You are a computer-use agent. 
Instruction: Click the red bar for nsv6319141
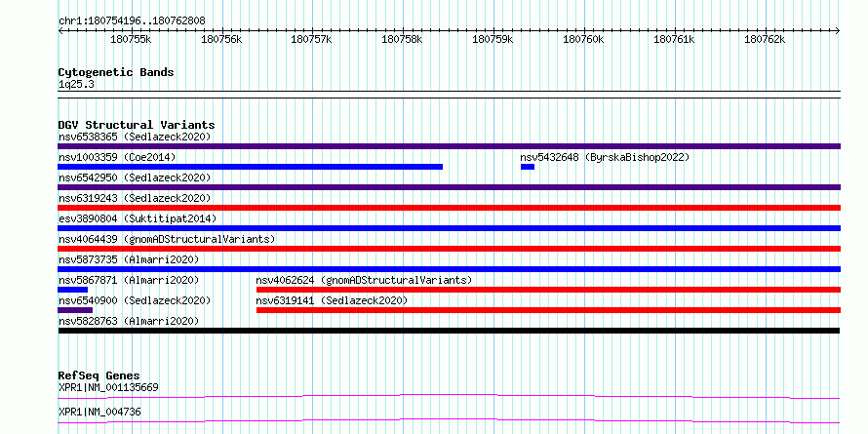tap(548, 310)
